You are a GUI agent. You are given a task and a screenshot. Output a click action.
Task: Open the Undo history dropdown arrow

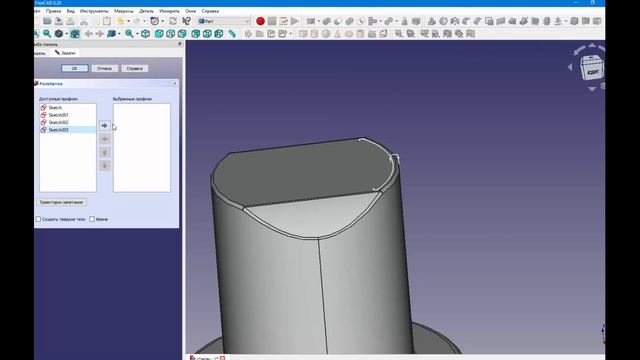coord(128,21)
